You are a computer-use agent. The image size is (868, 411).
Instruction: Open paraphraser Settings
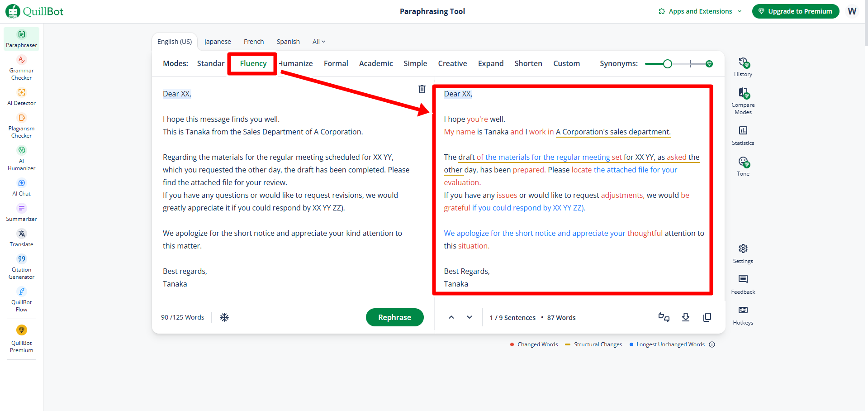tap(743, 254)
